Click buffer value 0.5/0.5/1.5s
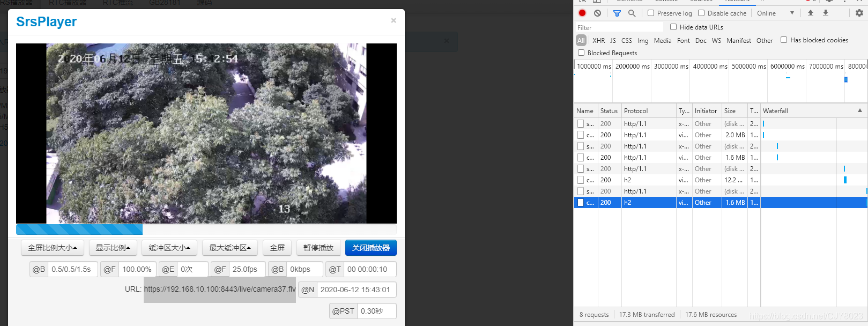The image size is (868, 326). [x=73, y=269]
